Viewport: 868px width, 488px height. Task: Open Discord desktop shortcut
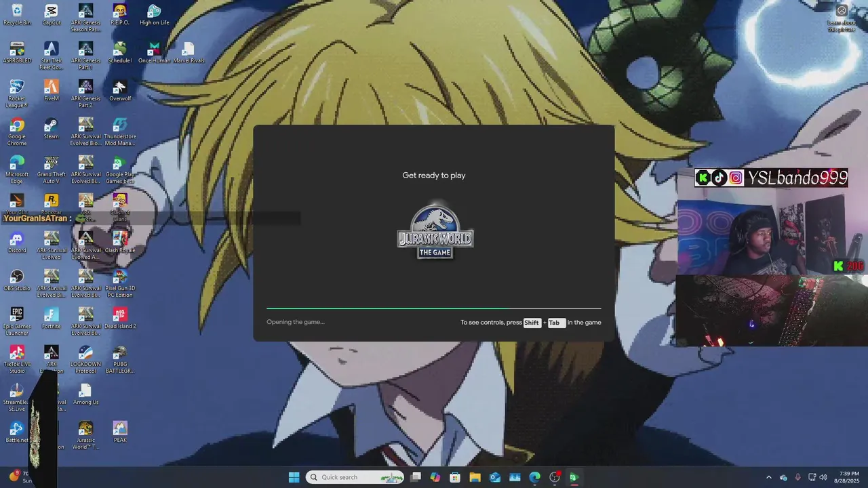tap(17, 243)
